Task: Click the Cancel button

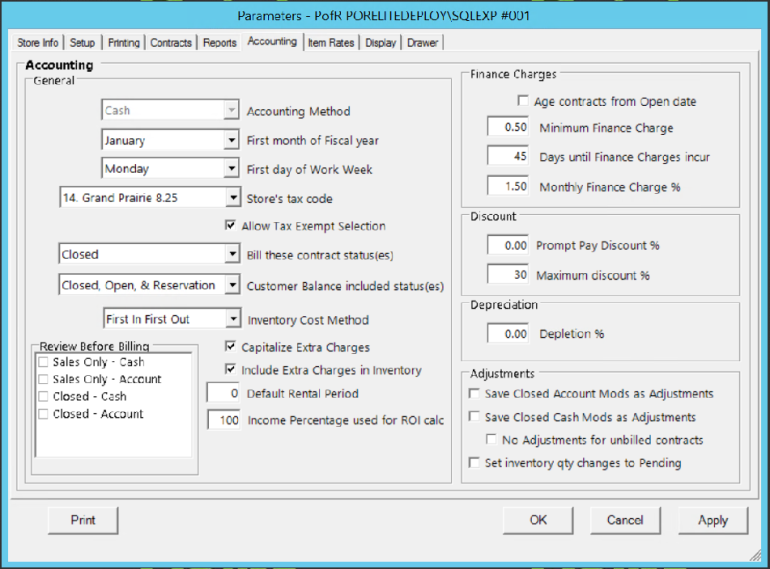Action: pyautogui.click(x=625, y=520)
